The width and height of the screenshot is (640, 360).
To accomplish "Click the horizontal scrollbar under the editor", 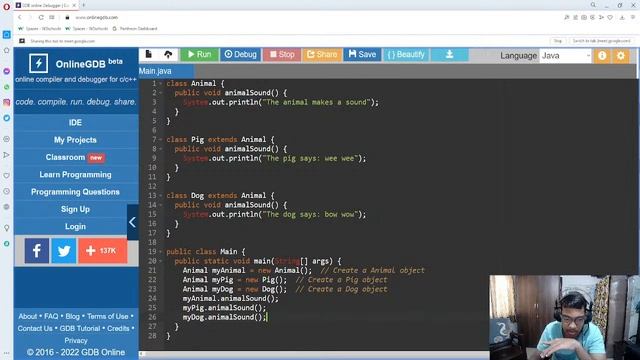I will click(x=314, y=353).
